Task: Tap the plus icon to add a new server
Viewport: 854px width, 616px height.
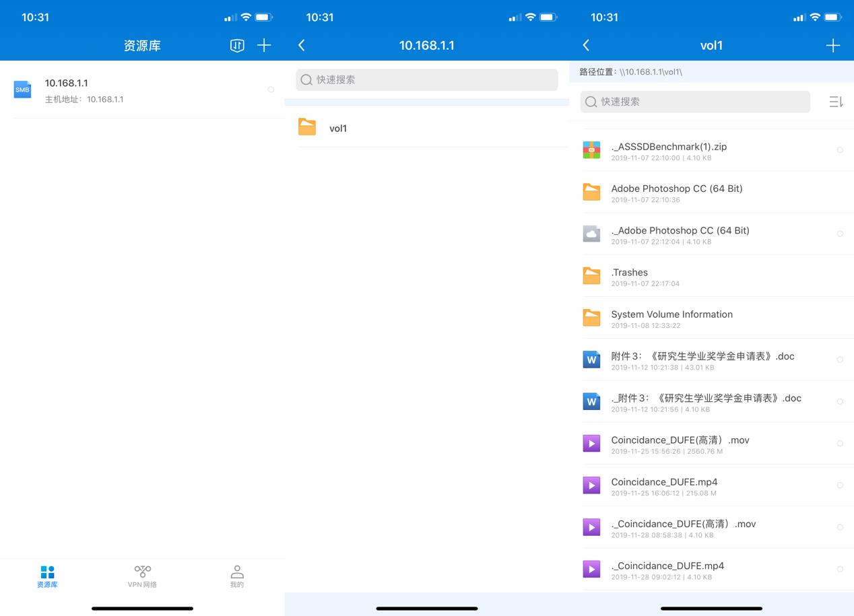Action: click(x=264, y=45)
